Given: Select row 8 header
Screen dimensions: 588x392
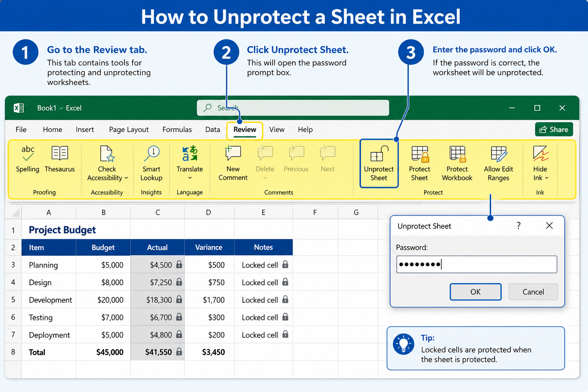Looking at the screenshot, I should coord(13,352).
